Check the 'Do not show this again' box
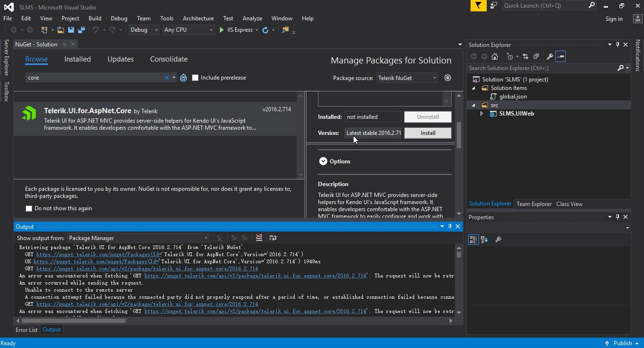The height and width of the screenshot is (348, 644). pyautogui.click(x=29, y=208)
